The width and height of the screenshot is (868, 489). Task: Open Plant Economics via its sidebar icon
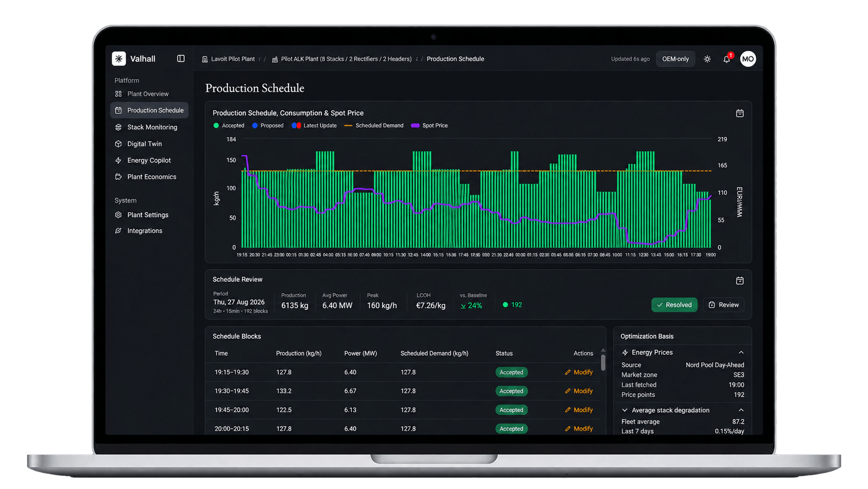[x=118, y=177]
